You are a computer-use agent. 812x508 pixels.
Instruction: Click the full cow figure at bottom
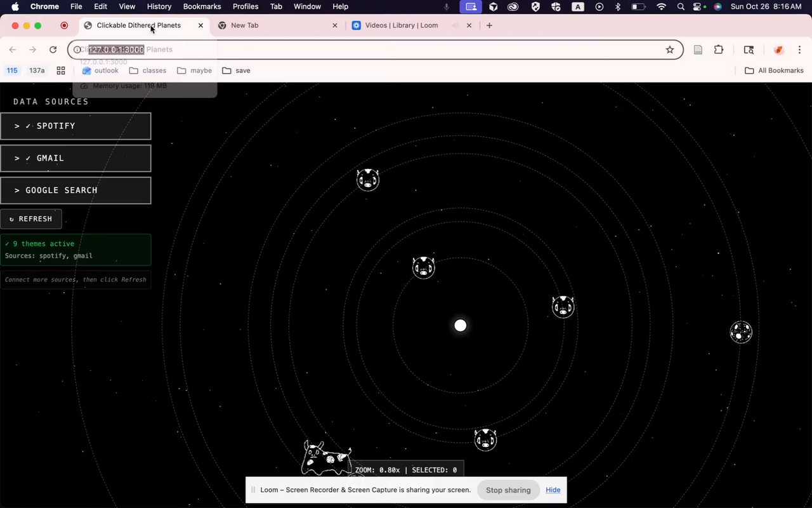(x=326, y=458)
